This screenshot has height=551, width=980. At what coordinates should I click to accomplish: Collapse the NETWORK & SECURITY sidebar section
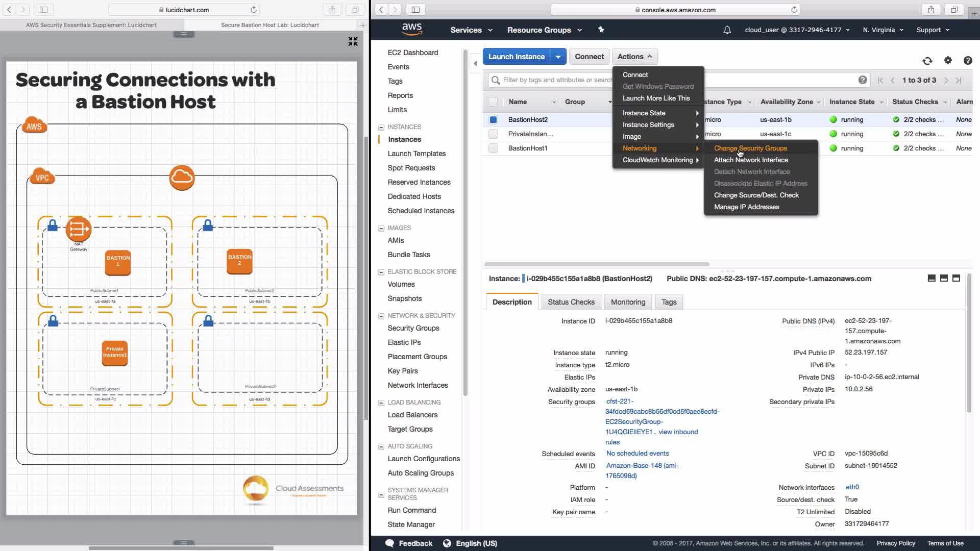point(381,316)
